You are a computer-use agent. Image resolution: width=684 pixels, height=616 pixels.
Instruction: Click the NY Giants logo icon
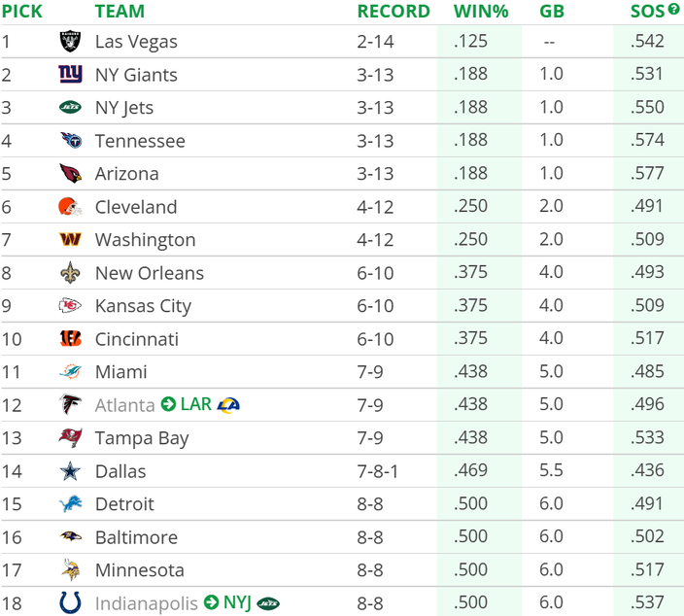tap(70, 75)
